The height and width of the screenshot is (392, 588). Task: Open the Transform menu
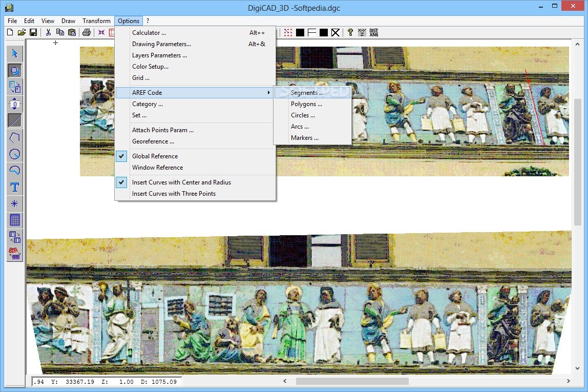(96, 21)
